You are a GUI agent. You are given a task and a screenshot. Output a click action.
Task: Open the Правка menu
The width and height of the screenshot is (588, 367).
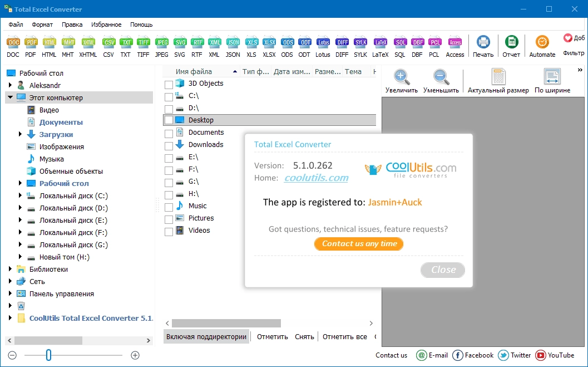[72, 25]
